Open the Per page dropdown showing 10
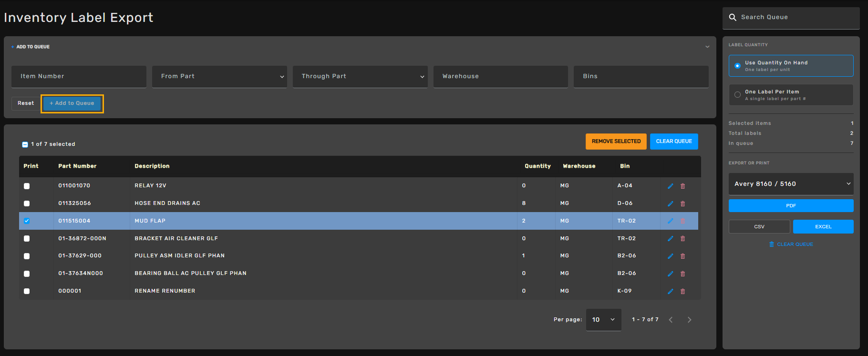Screen dimensions: 868x356 click(603, 320)
